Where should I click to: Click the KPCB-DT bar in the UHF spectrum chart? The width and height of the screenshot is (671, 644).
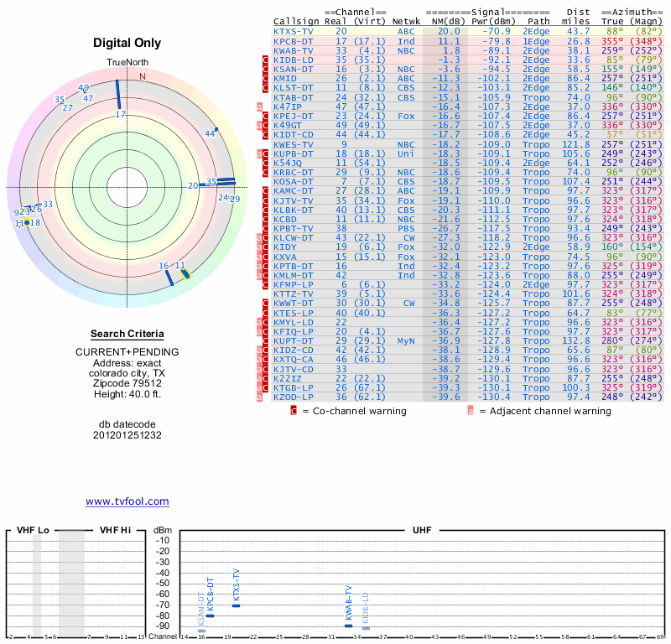tap(211, 615)
